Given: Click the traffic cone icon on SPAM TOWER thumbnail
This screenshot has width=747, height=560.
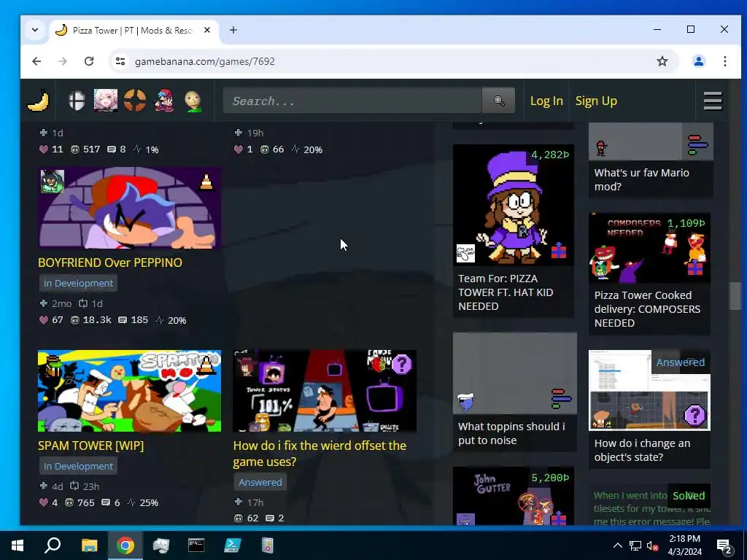Looking at the screenshot, I should pyautogui.click(x=206, y=365).
